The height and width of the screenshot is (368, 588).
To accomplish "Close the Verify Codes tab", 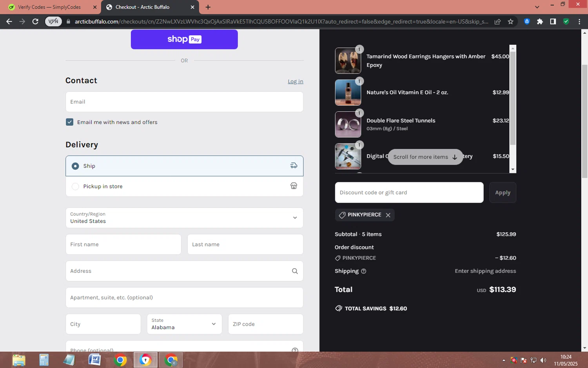I will point(95,7).
